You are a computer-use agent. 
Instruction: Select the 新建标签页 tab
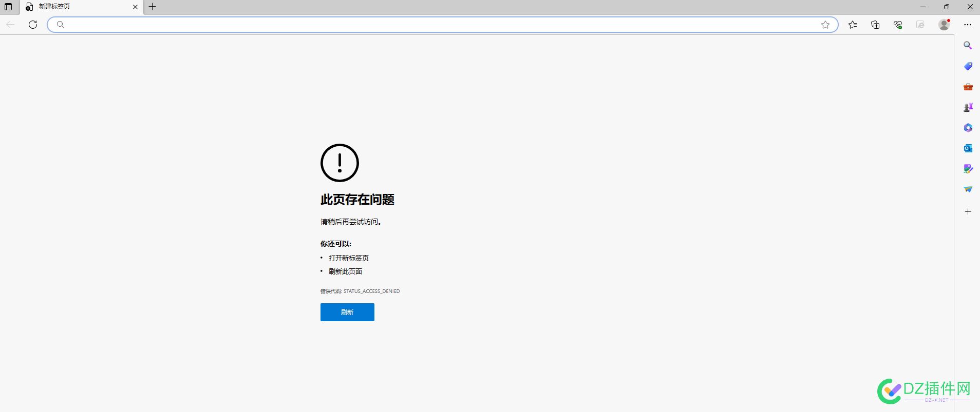pyautogui.click(x=82, y=7)
